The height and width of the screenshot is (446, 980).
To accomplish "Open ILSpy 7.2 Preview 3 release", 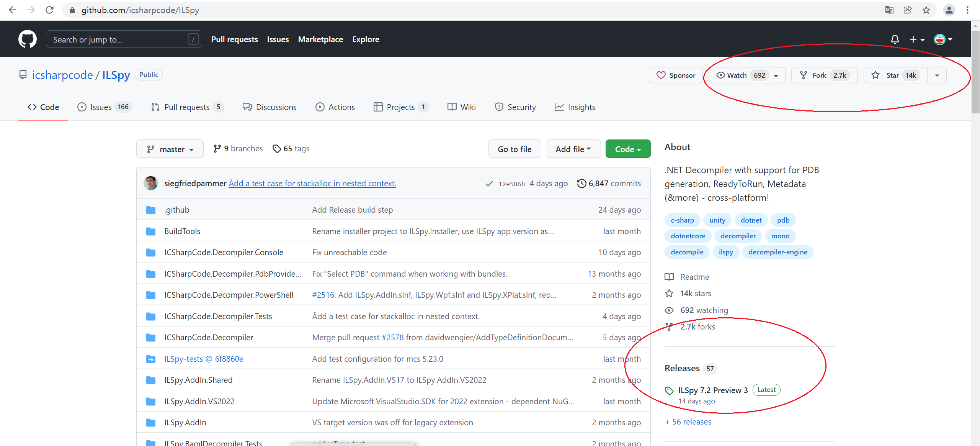I will click(x=713, y=390).
